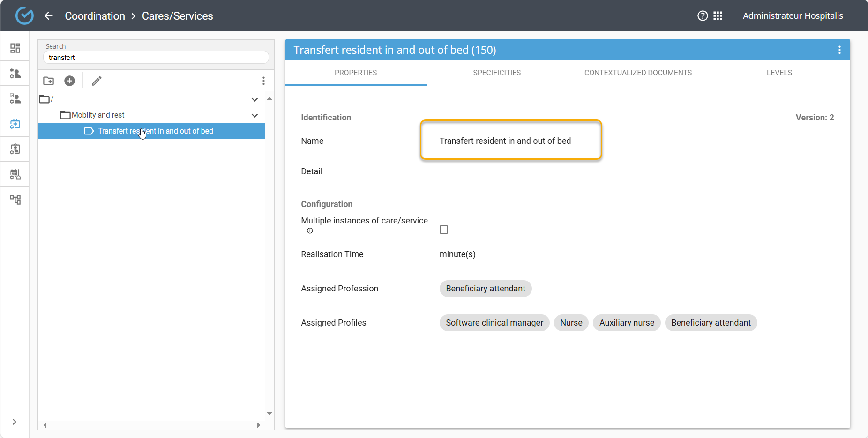Select Transfert resident in and out of bed item
Viewport: 868px width, 438px height.
coord(155,131)
